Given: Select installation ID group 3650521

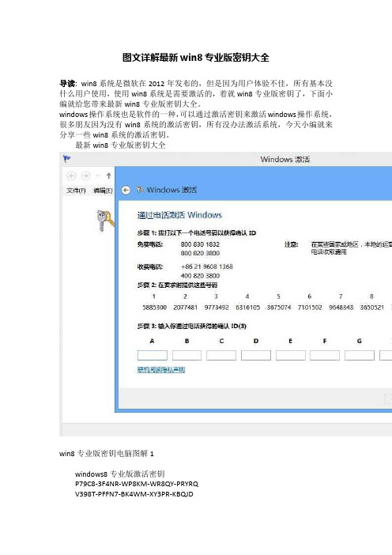Looking at the screenshot, I should pos(371,308).
